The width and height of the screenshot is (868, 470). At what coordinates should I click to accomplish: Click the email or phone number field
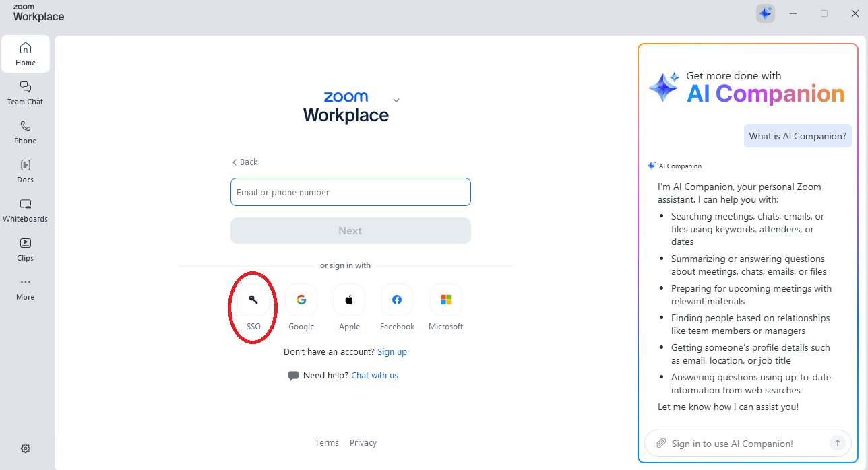(350, 192)
